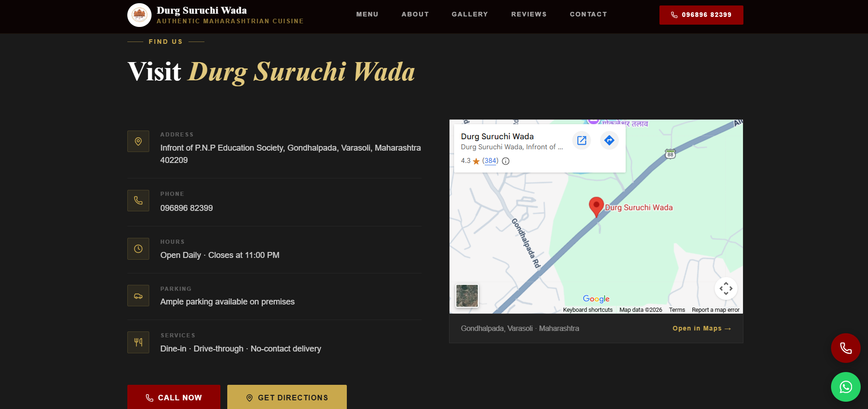Click the restaurant logo in header

tap(139, 15)
